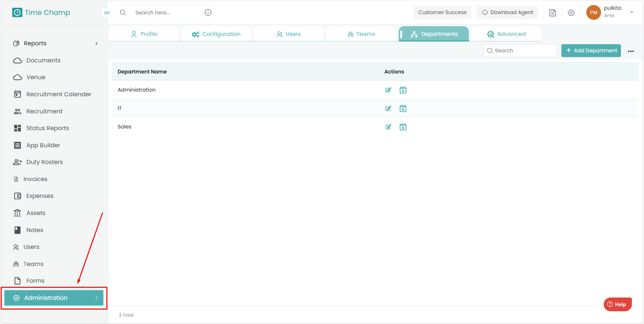Expand the pulkita user account dropdown
This screenshot has width=644, height=324.
click(x=631, y=12)
